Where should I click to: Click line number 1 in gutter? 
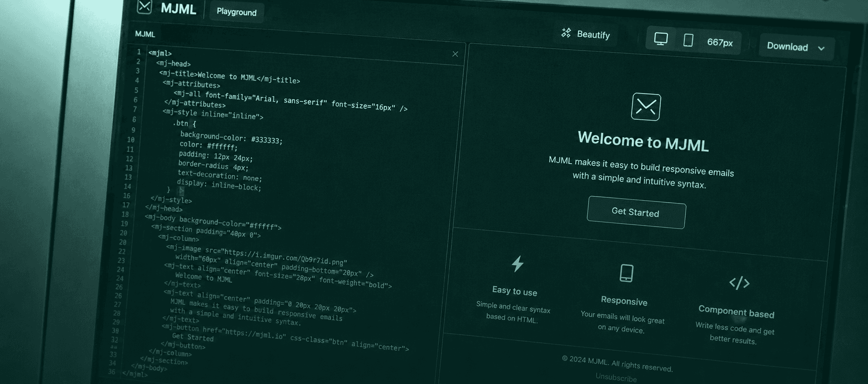pyautogui.click(x=139, y=52)
